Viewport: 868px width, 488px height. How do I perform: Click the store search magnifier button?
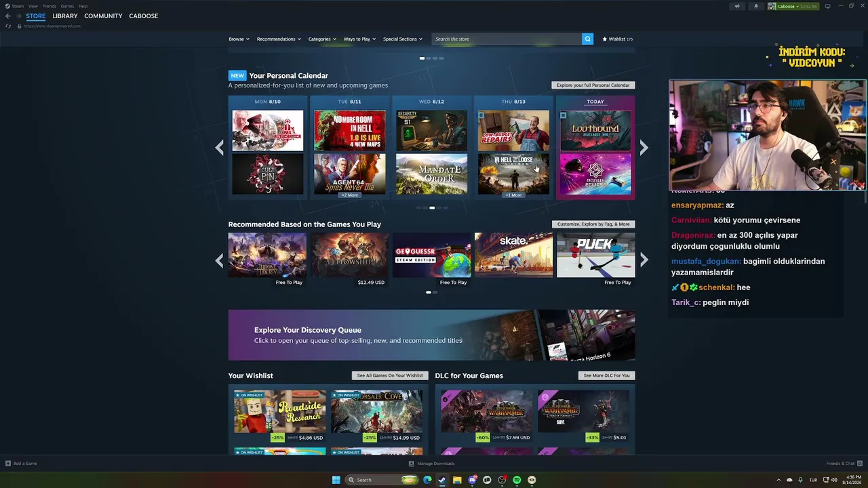pos(587,39)
